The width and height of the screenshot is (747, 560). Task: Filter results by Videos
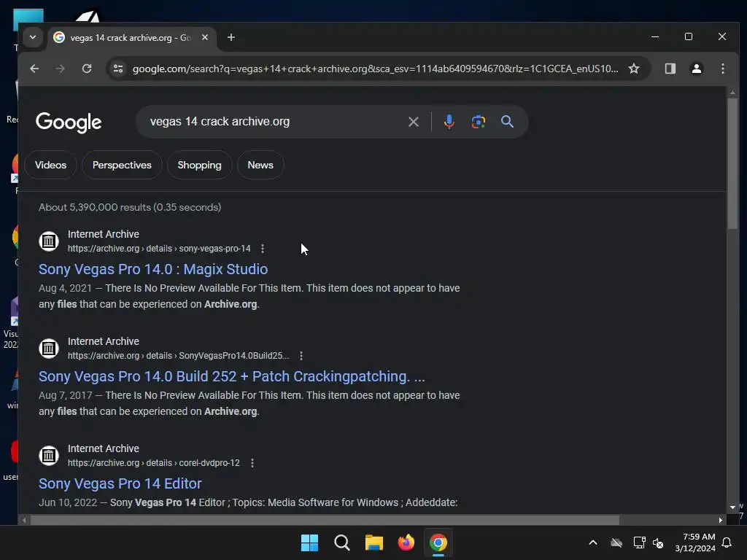point(50,165)
